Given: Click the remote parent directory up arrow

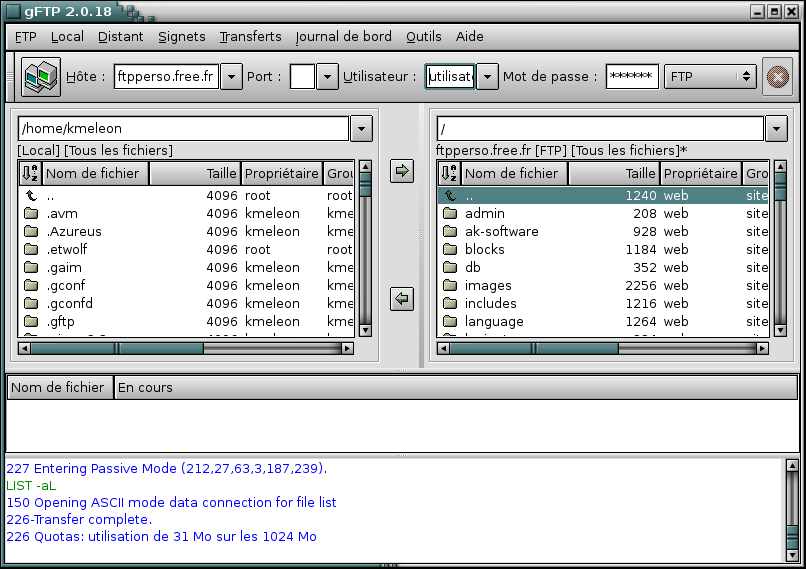Looking at the screenshot, I should (x=450, y=195).
